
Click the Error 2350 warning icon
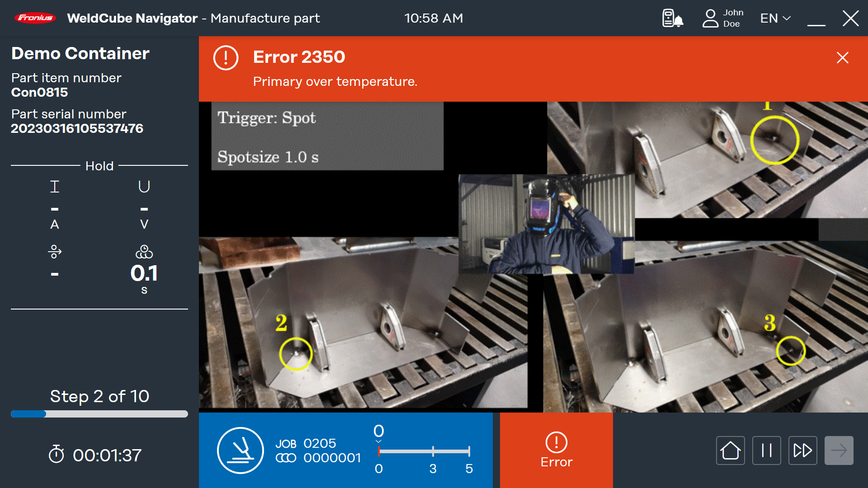(x=226, y=58)
